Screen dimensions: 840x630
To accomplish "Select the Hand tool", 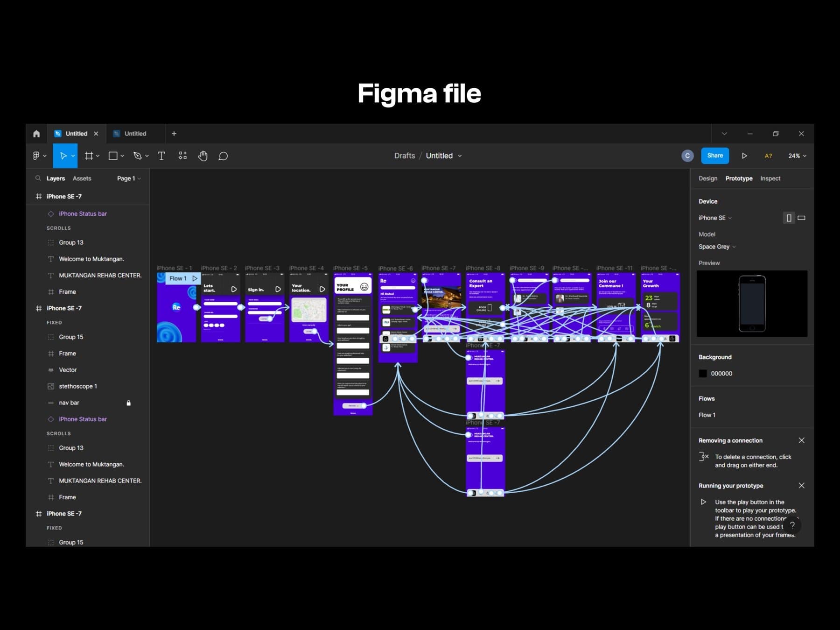I will pos(203,156).
